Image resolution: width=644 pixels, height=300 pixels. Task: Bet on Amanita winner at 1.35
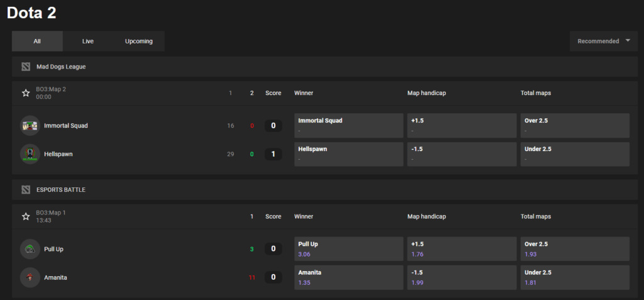coord(348,277)
